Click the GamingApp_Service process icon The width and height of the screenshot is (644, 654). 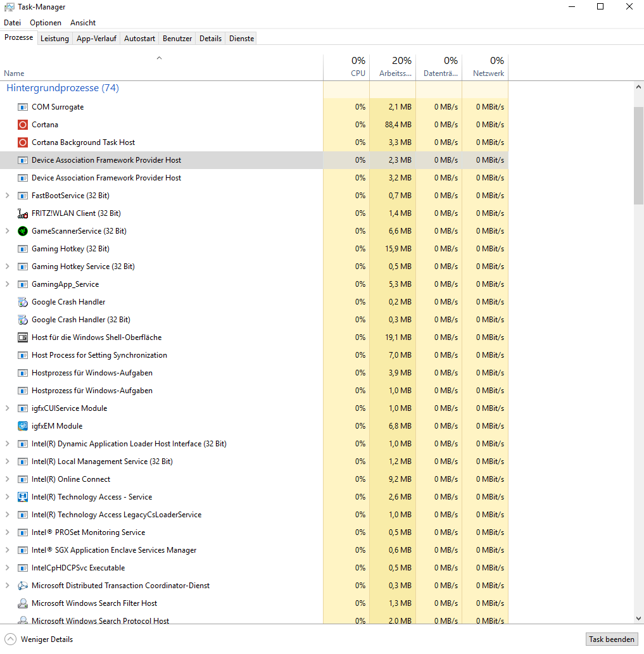(23, 284)
